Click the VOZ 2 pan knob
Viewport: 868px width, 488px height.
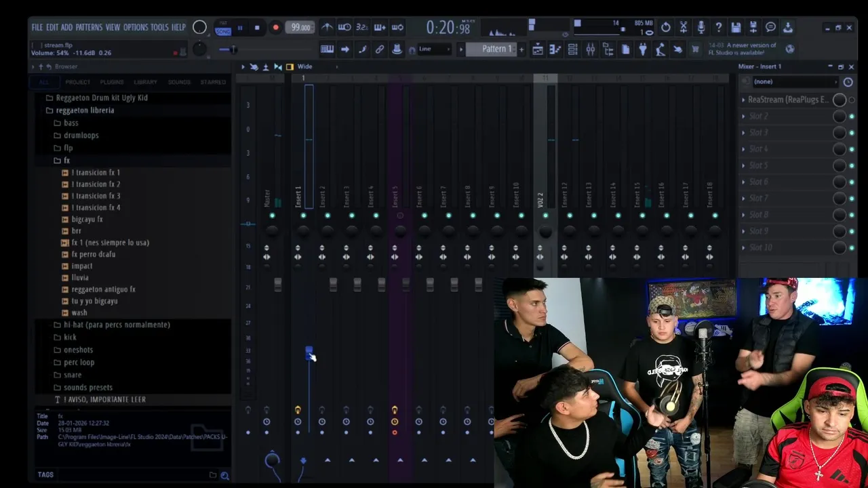[545, 232]
